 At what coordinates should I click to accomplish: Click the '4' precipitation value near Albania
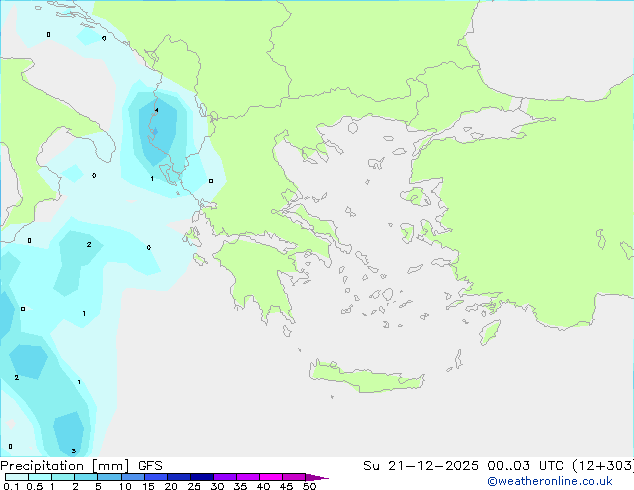tap(156, 110)
